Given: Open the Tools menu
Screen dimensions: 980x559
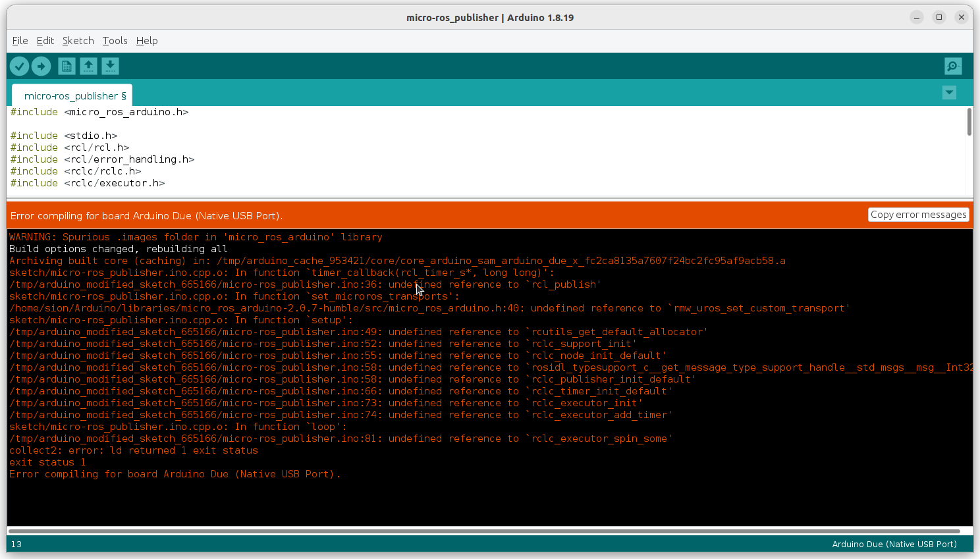Looking at the screenshot, I should pos(115,41).
